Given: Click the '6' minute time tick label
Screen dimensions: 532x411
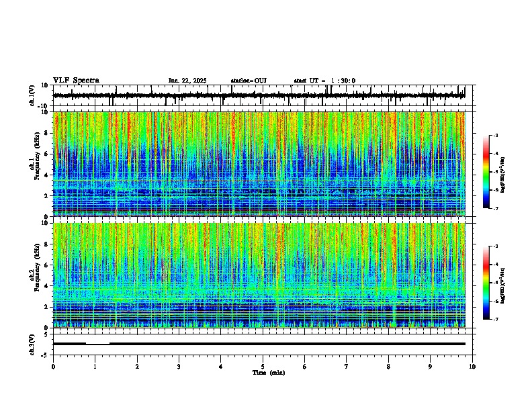Looking at the screenshot, I should click(305, 367).
